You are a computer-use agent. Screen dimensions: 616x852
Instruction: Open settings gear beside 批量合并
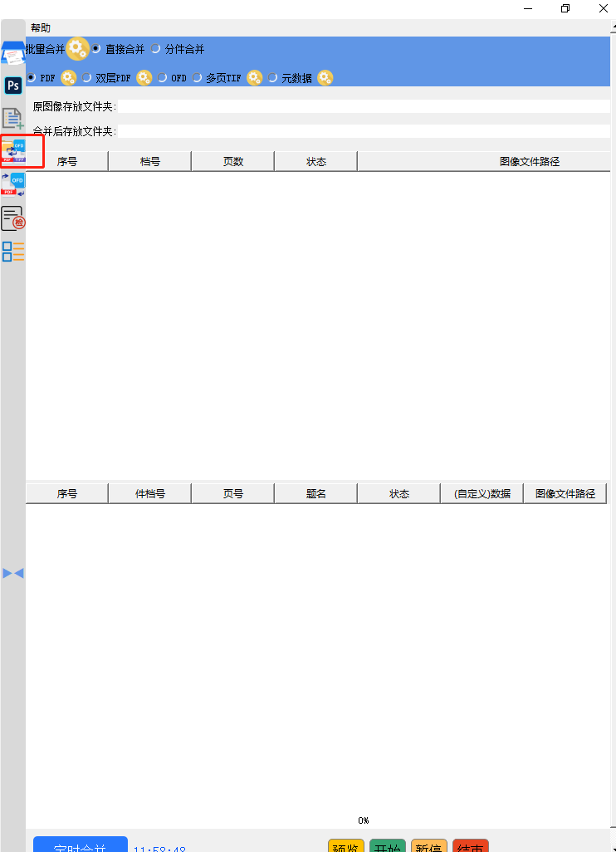pos(77,49)
